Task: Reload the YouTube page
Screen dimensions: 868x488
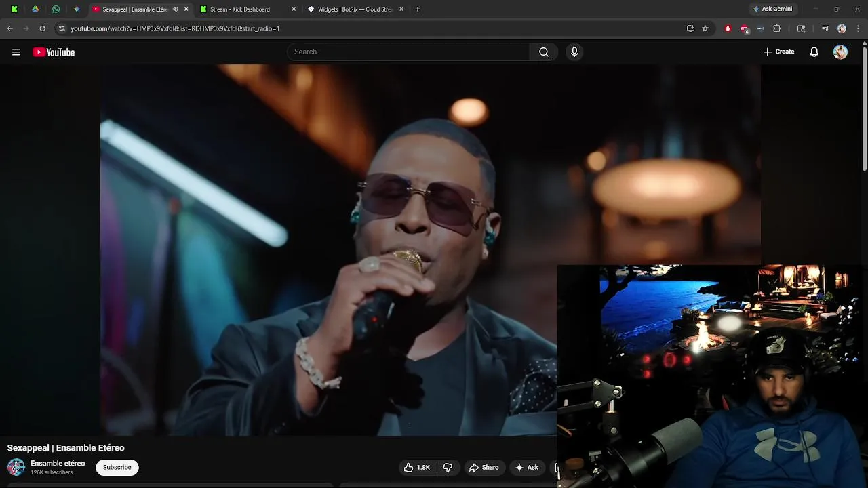Action: coord(42,28)
